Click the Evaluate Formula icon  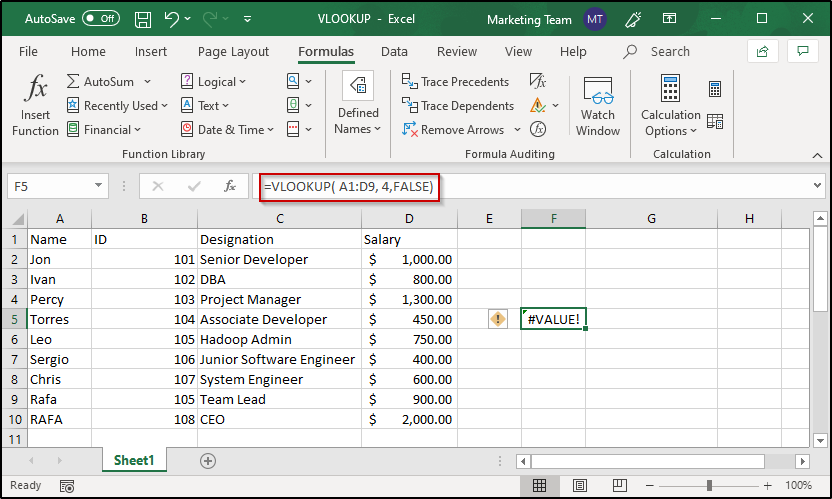tap(538, 129)
